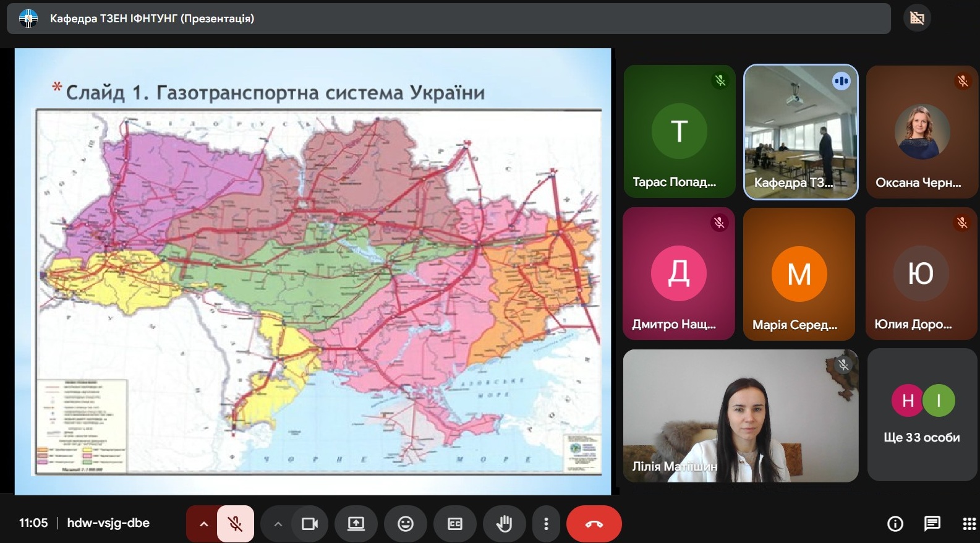This screenshot has height=543, width=980.
Task: Open camera video settings arrow
Action: [278, 524]
